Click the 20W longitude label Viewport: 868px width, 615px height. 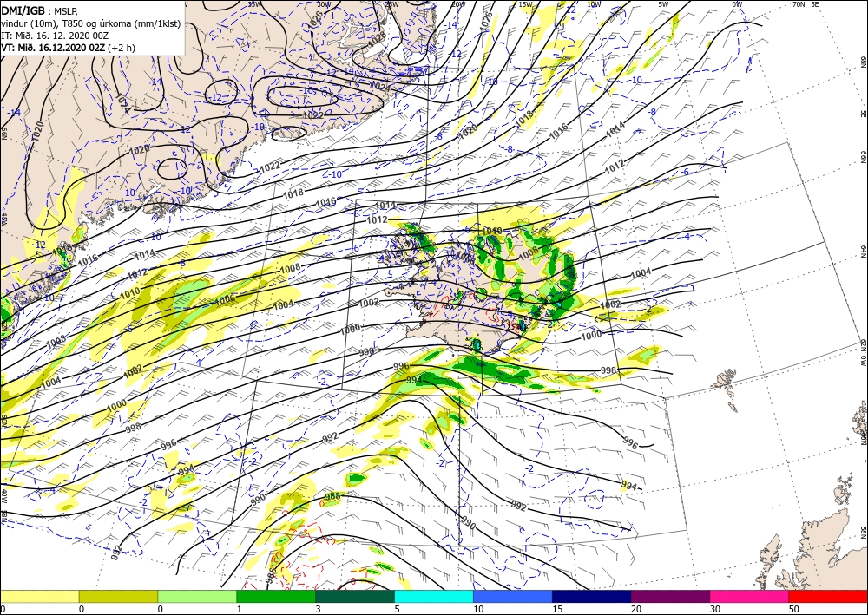coord(457,4)
